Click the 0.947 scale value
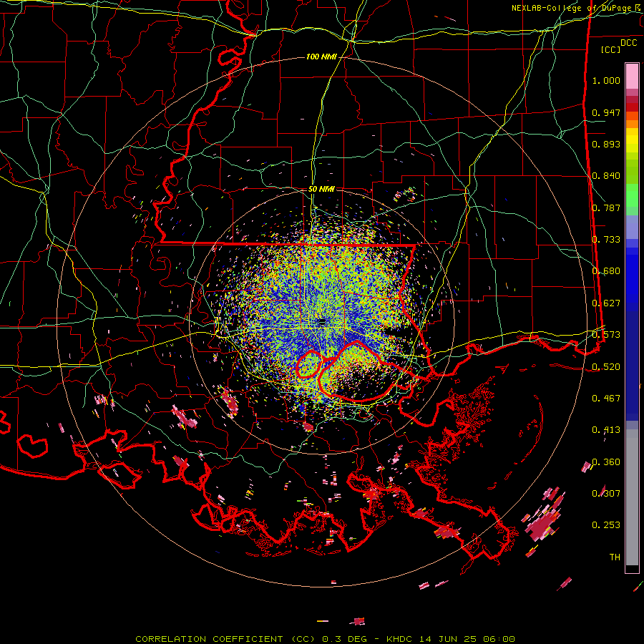644x644 pixels. (606, 112)
